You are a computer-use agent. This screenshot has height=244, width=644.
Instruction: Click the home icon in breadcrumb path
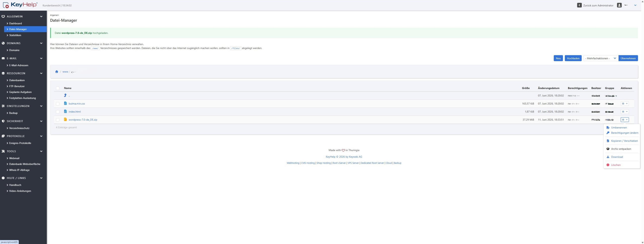coord(57,72)
